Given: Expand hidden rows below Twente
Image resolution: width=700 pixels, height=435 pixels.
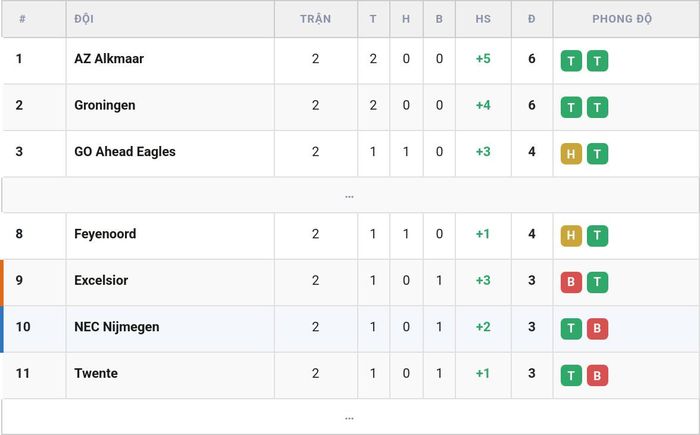Looking at the screenshot, I should 350,417.
